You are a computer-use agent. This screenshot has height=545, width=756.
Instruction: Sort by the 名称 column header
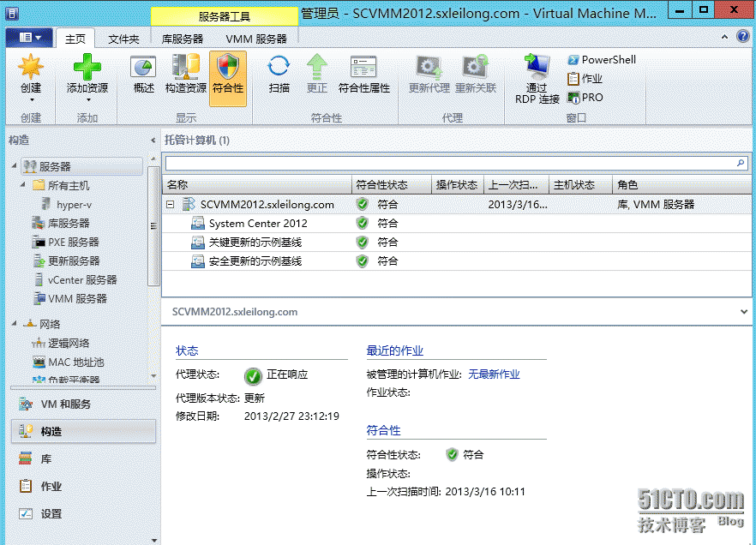tap(257, 184)
